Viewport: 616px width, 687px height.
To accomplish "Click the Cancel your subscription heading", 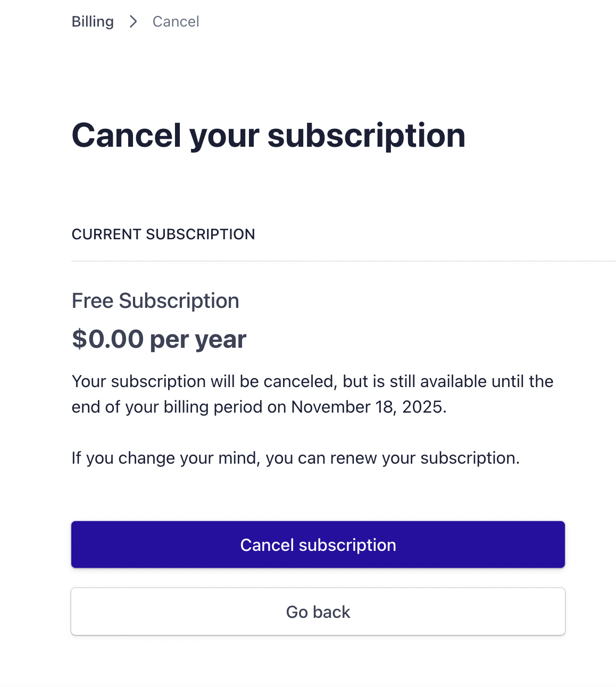I will click(x=268, y=135).
